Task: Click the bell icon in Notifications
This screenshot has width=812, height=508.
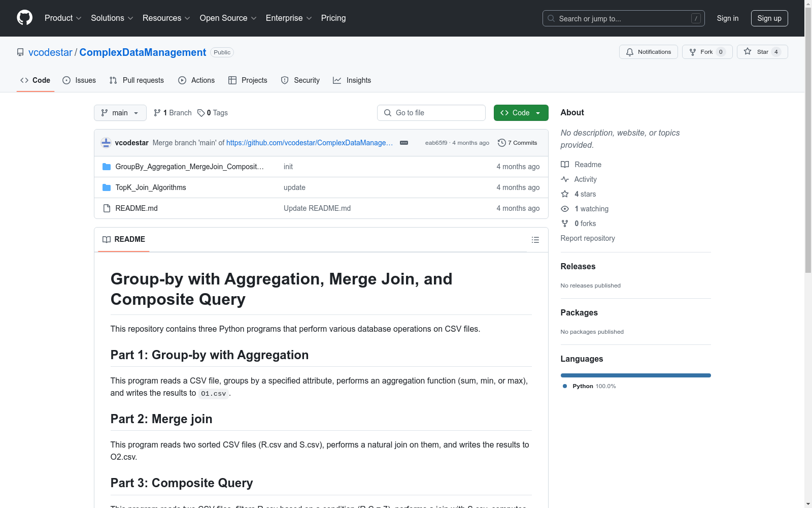Action: point(630,52)
